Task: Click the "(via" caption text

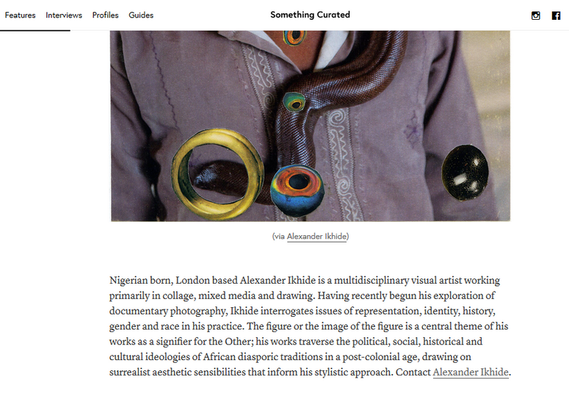Action: click(279, 236)
